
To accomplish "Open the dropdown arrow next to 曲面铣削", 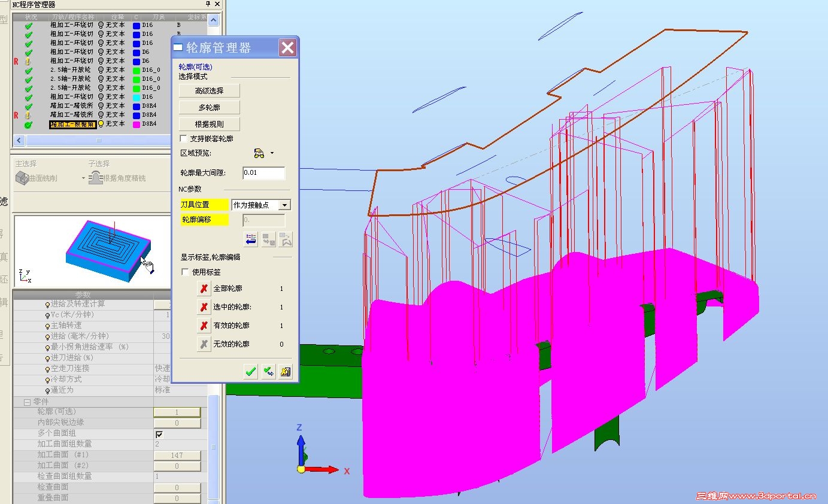I will click(83, 178).
